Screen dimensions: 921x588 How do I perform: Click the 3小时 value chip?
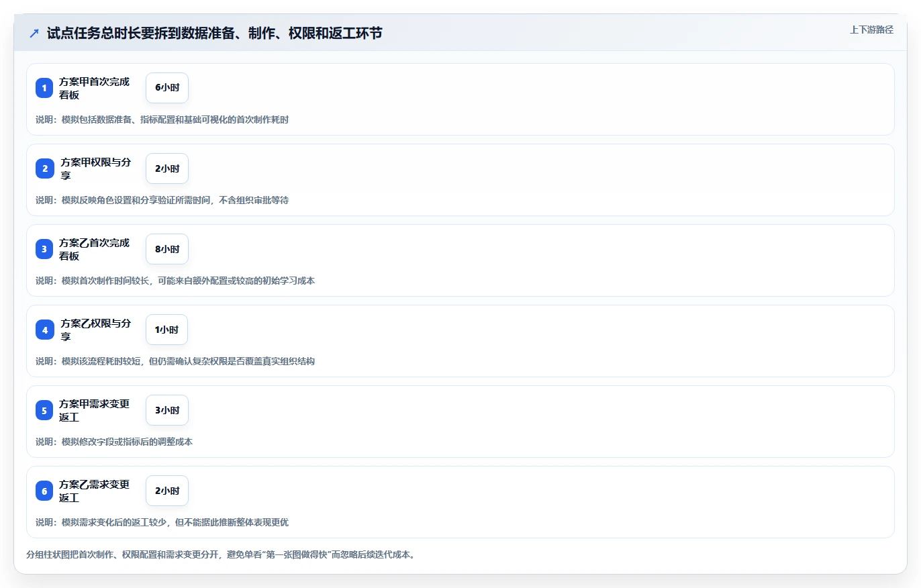coord(167,410)
